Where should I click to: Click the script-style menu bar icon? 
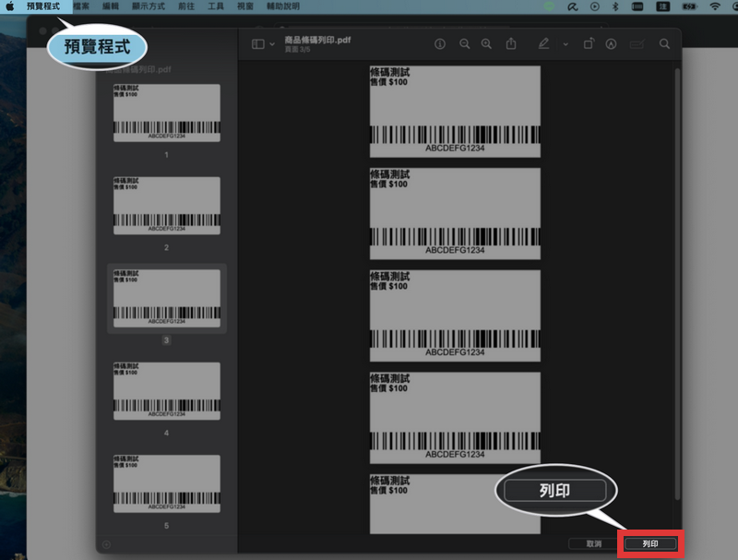[572, 6]
